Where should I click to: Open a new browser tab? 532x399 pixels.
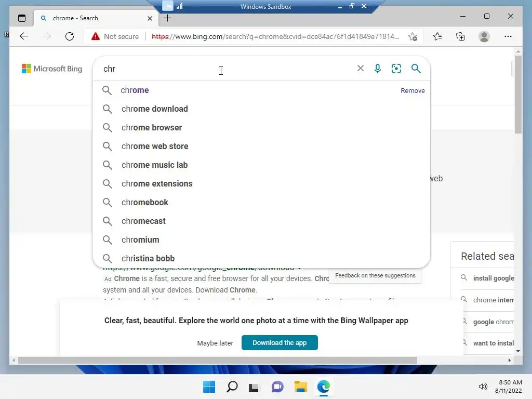(x=168, y=18)
